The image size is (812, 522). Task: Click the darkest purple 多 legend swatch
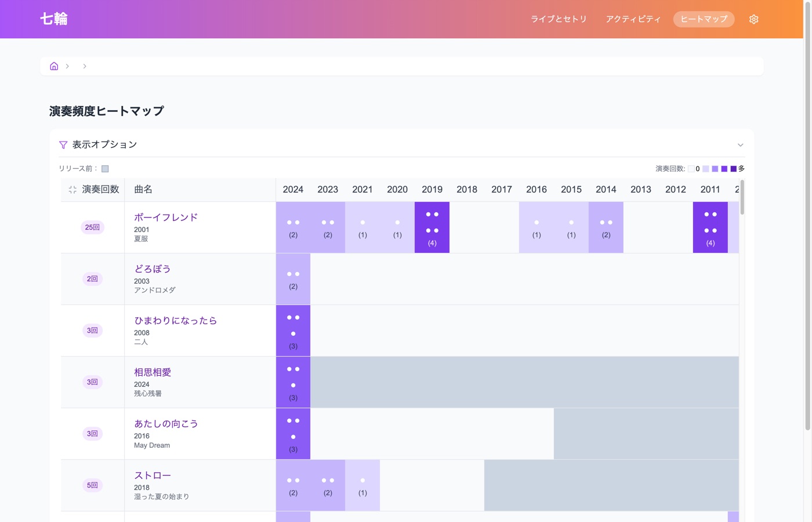(x=733, y=169)
